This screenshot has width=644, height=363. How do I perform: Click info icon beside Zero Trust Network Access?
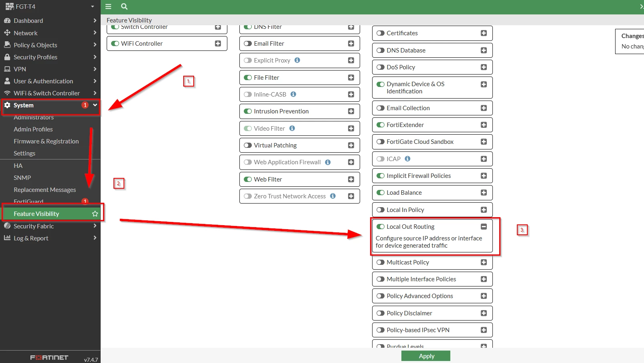333,196
